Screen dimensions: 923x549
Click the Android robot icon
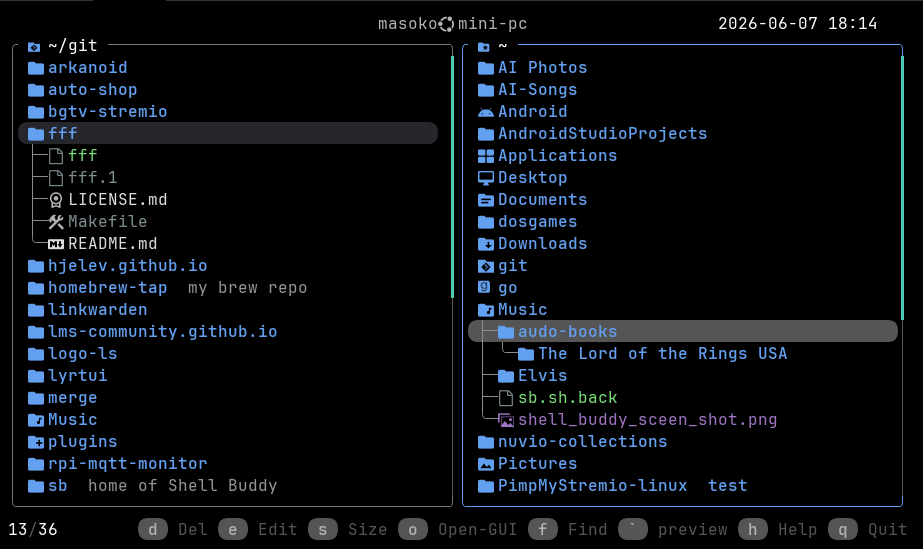(486, 112)
